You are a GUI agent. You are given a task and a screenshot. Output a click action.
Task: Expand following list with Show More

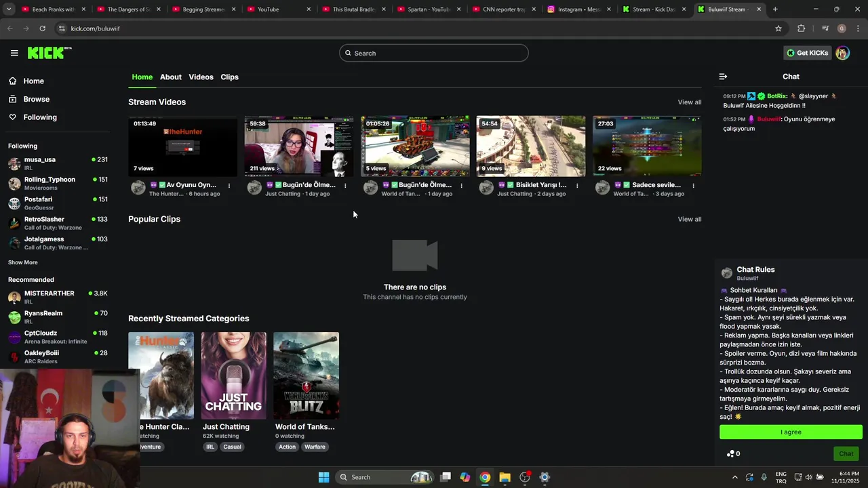pyautogui.click(x=23, y=262)
